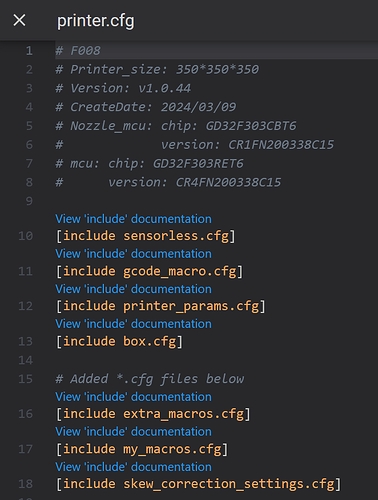Open include documentation link above box.cfg
This screenshot has width=378, height=500.
click(133, 324)
